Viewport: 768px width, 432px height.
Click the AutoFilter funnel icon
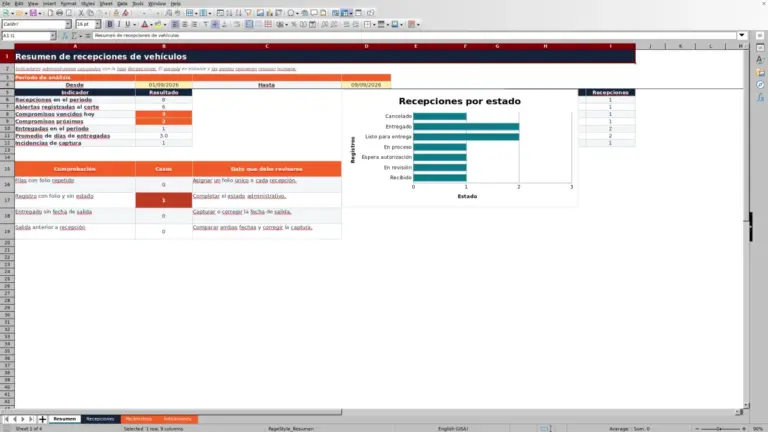[x=248, y=13]
